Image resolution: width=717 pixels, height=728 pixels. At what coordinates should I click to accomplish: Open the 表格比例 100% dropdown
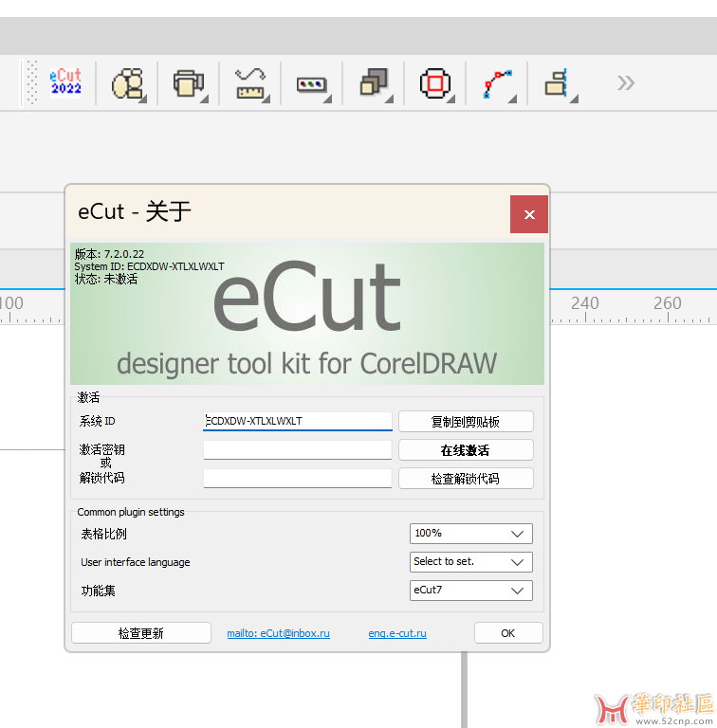coord(470,534)
